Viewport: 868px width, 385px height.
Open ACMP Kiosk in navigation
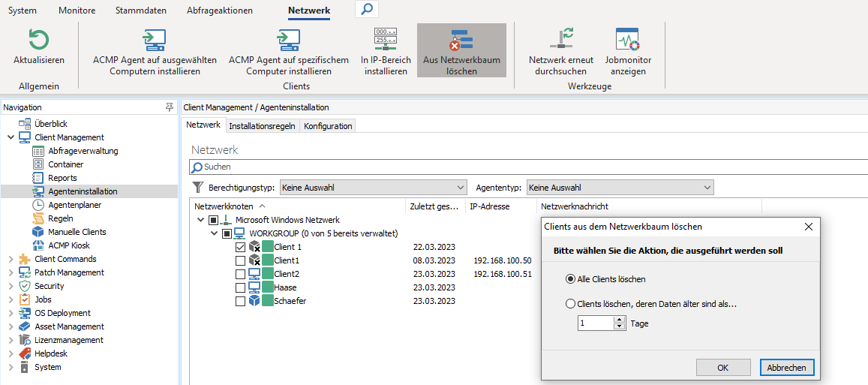point(68,245)
